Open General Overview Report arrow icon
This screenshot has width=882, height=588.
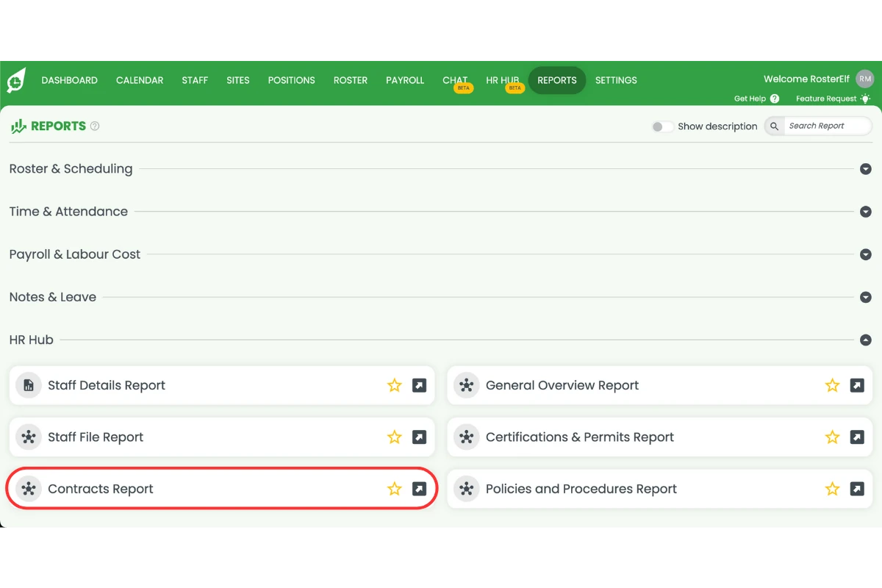[x=857, y=385]
